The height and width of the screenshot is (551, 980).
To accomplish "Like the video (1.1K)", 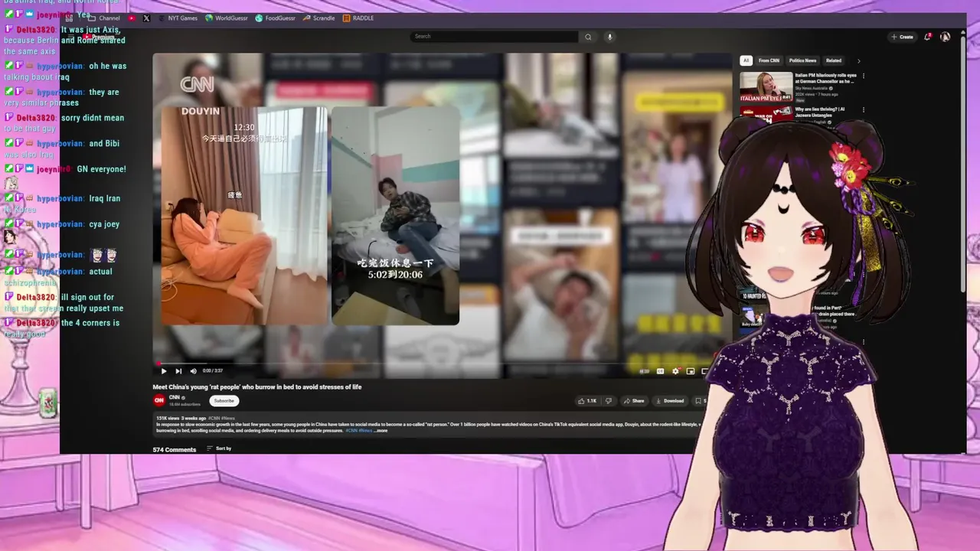I will (x=588, y=400).
